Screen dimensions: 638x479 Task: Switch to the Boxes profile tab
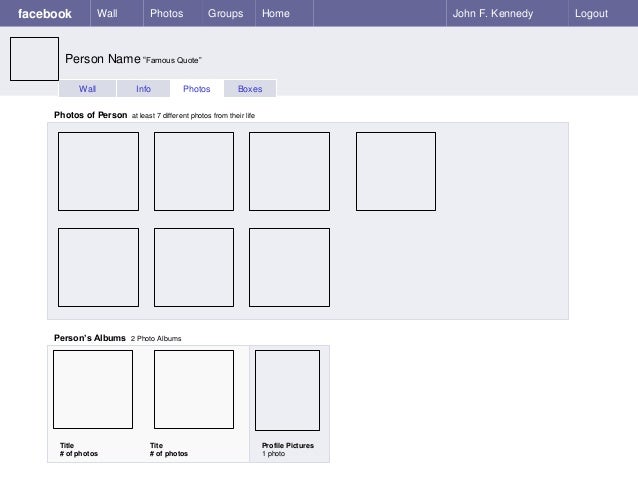(x=250, y=89)
